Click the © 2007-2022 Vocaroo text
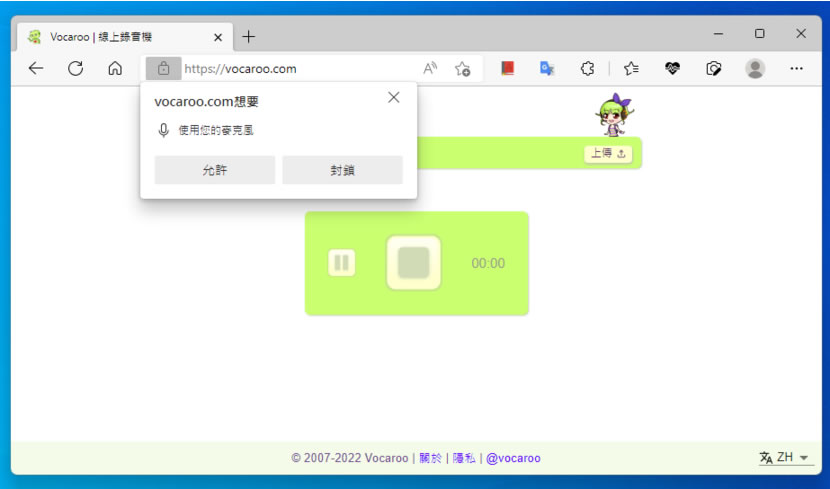This screenshot has width=830, height=489. click(349, 458)
